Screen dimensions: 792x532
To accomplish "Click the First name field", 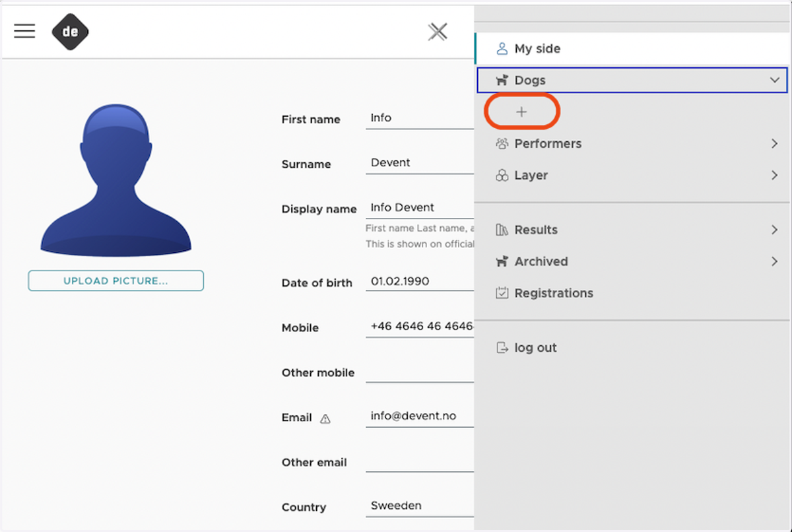I will tap(420, 118).
